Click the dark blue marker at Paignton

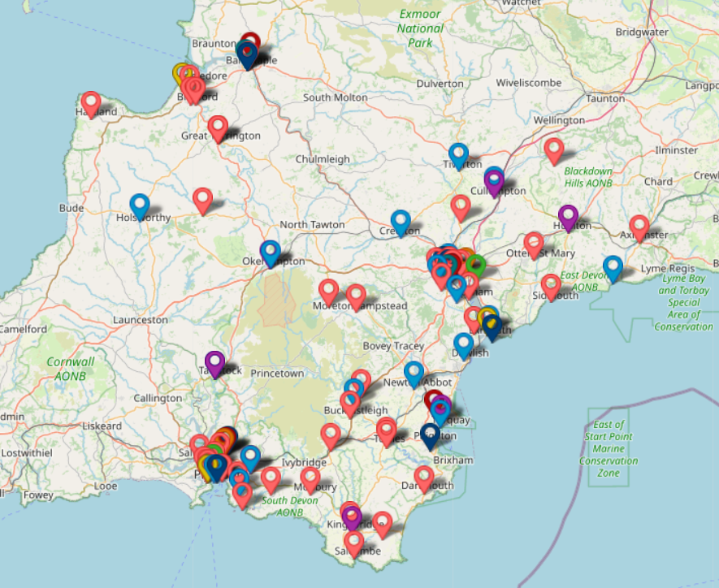click(430, 435)
